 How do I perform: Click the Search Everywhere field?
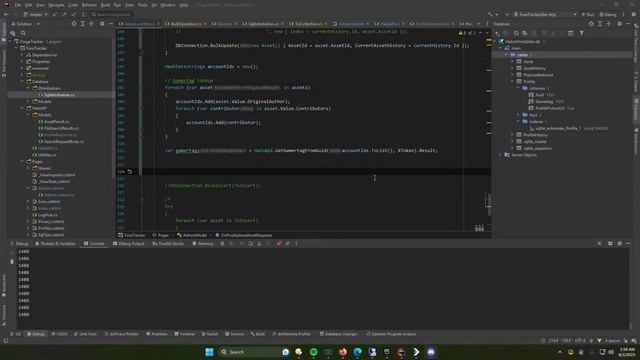[111, 14]
